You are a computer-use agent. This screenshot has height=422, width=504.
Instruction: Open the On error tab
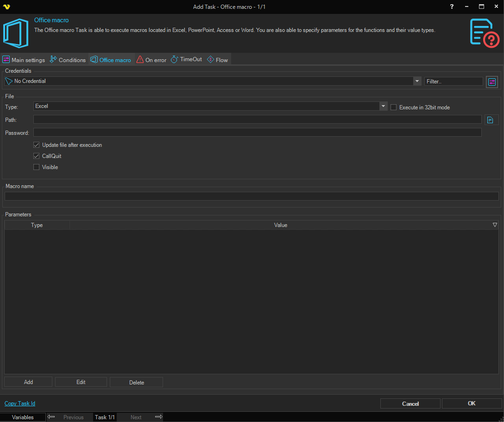151,60
